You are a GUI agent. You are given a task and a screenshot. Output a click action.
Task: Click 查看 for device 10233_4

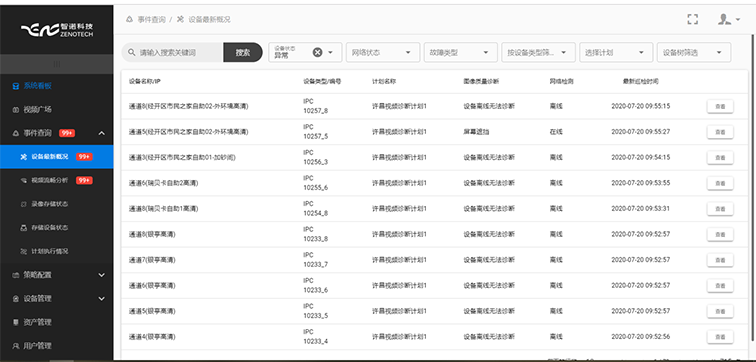click(720, 336)
